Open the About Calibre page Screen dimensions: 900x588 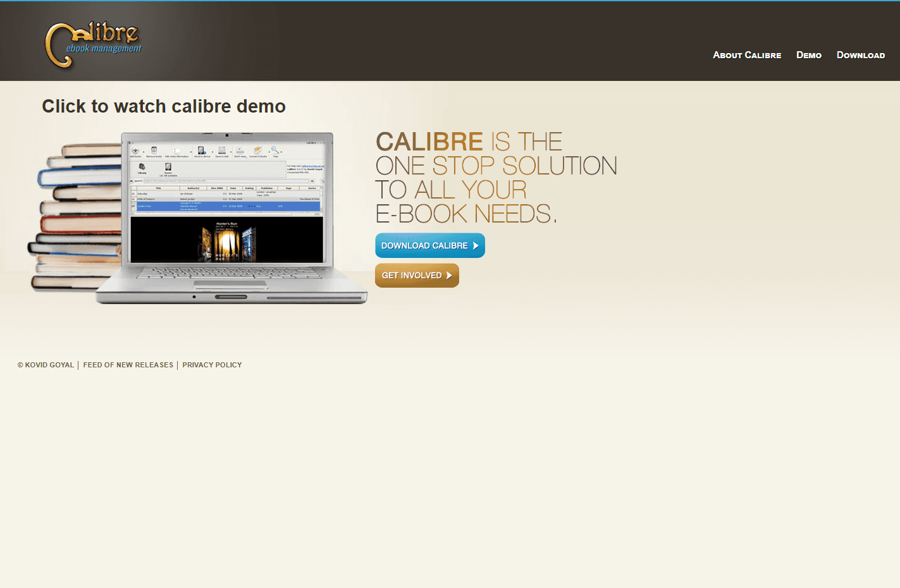click(x=747, y=55)
